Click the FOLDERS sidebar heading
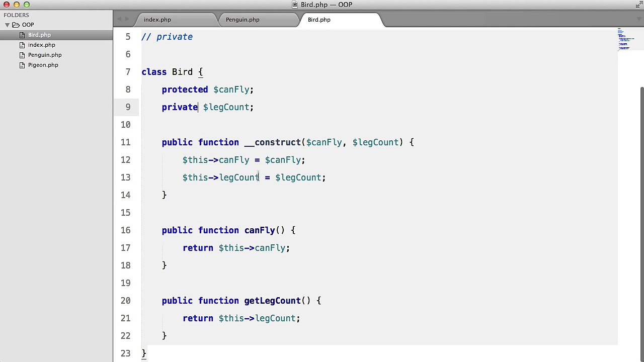Viewport: 644px width, 362px height. click(x=17, y=15)
